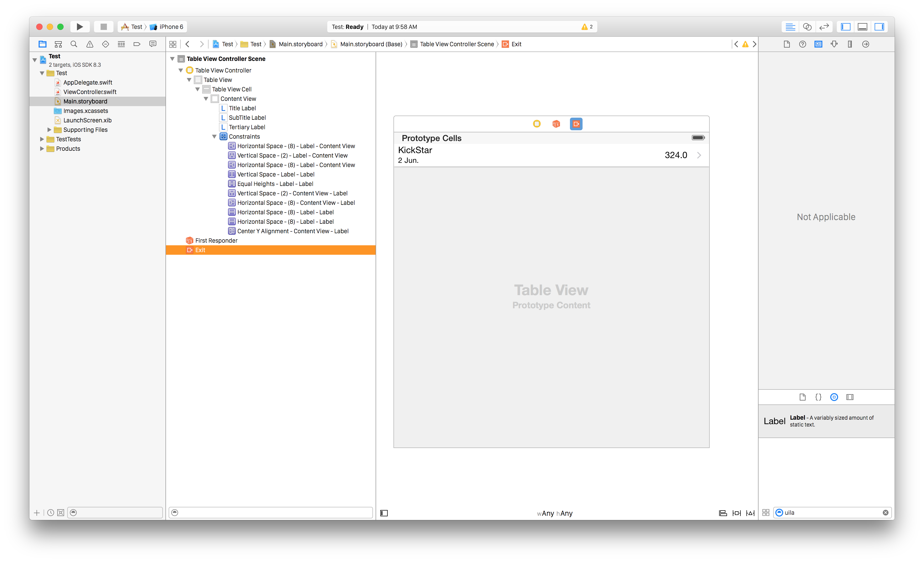The image size is (924, 562).
Task: Toggle the Utilities pane visibility
Action: [x=879, y=27]
